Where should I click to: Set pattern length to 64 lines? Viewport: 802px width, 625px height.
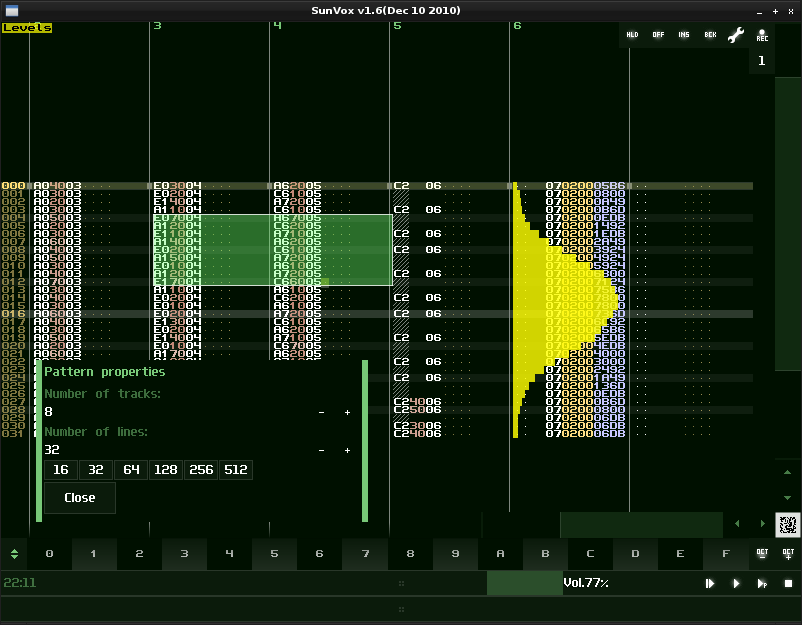[131, 470]
